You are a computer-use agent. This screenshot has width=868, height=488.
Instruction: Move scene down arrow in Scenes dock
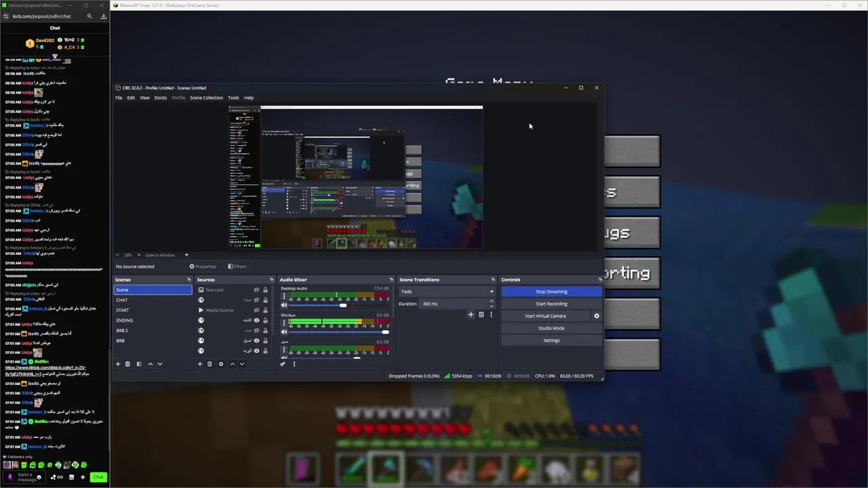160,364
